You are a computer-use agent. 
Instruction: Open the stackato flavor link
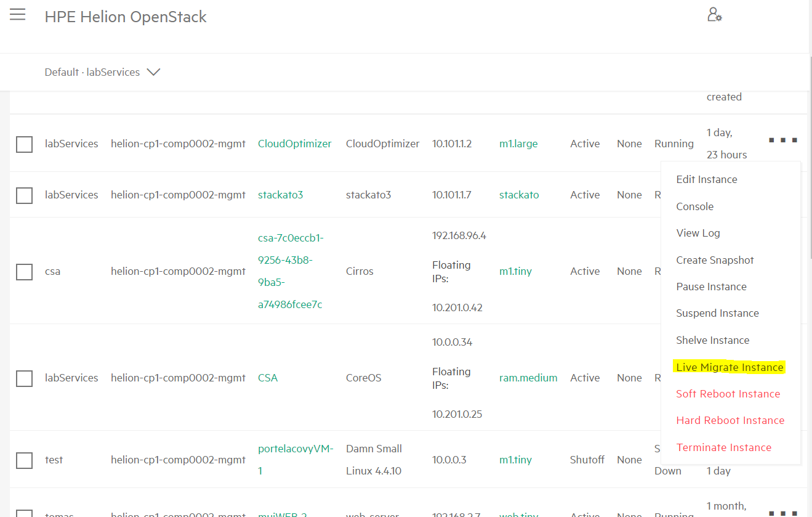click(x=519, y=195)
